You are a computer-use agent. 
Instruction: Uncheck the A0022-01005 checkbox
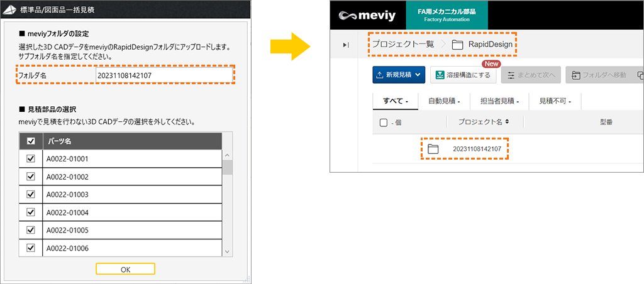click(x=30, y=230)
